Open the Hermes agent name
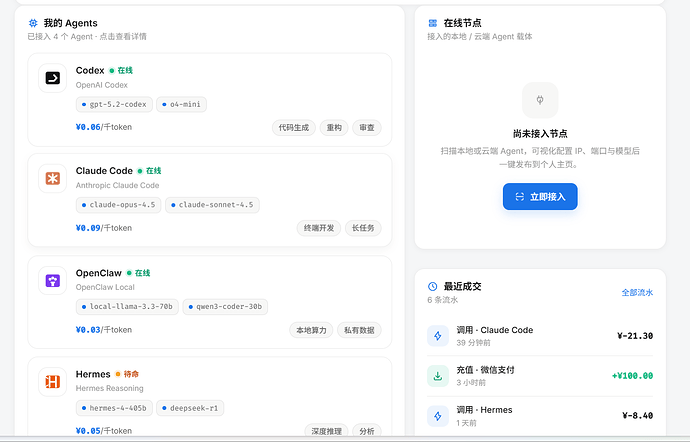 click(x=93, y=374)
